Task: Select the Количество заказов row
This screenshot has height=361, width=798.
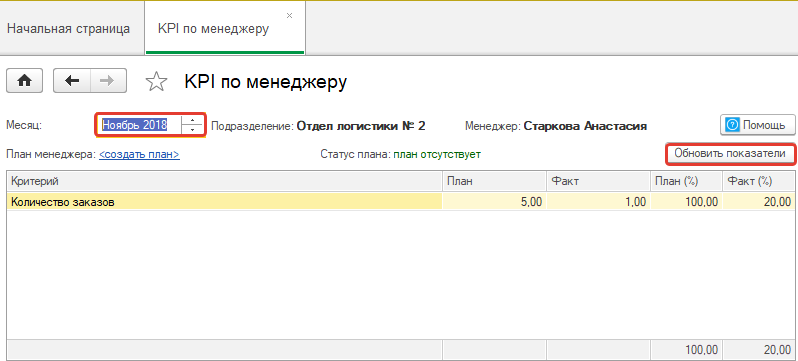Action: (x=401, y=202)
